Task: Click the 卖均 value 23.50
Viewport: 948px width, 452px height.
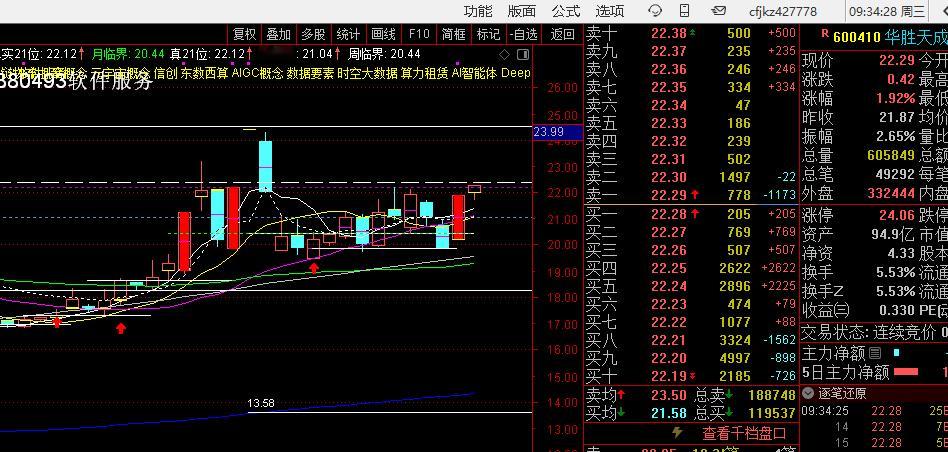Action: 669,396
